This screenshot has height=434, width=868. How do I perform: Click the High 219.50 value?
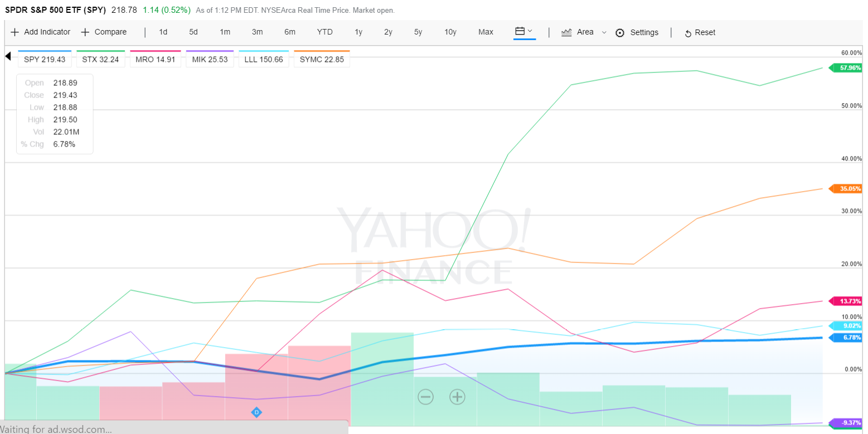coord(65,120)
